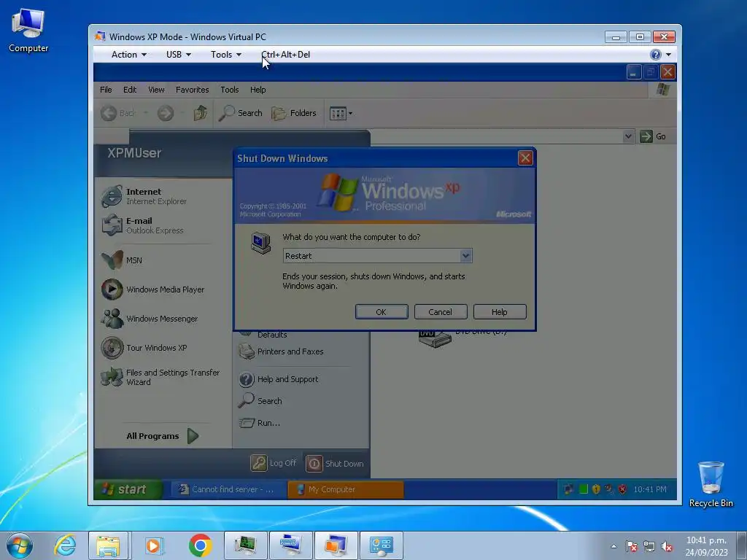Viewport: 747px width, 560px height.
Task: Click the Windows 7 clock showing 10:41 p.m.
Action: [x=706, y=546]
